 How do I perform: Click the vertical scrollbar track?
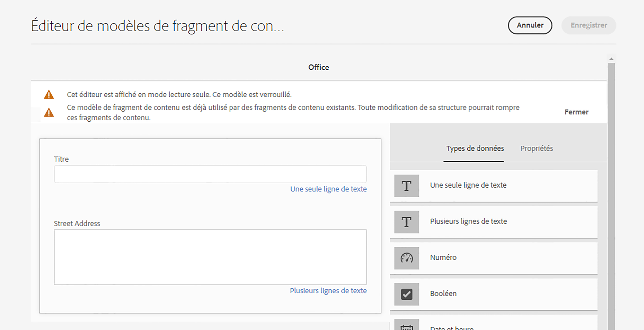[611, 200]
